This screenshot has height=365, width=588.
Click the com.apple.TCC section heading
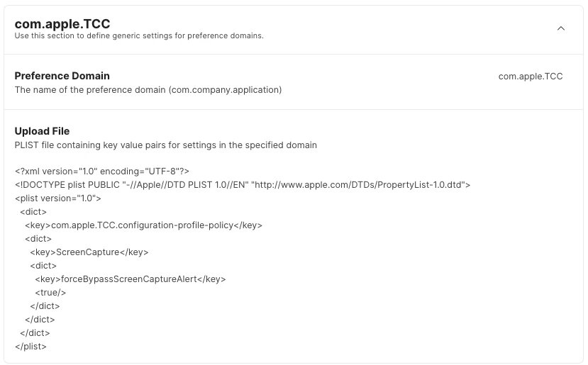(x=62, y=23)
